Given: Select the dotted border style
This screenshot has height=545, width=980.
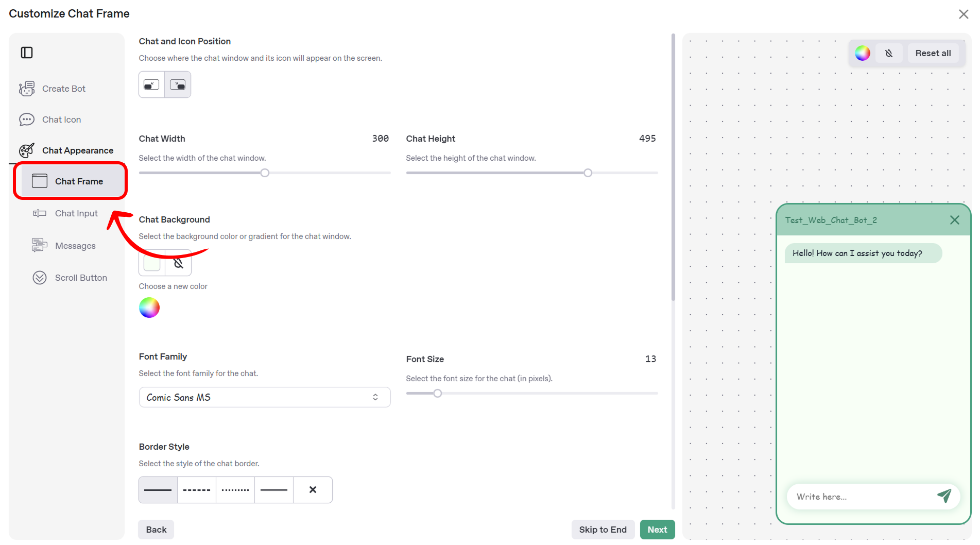Looking at the screenshot, I should pyautogui.click(x=235, y=490).
